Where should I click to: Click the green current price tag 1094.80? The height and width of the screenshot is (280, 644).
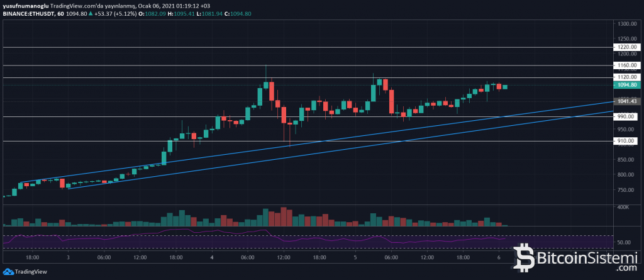(x=626, y=85)
